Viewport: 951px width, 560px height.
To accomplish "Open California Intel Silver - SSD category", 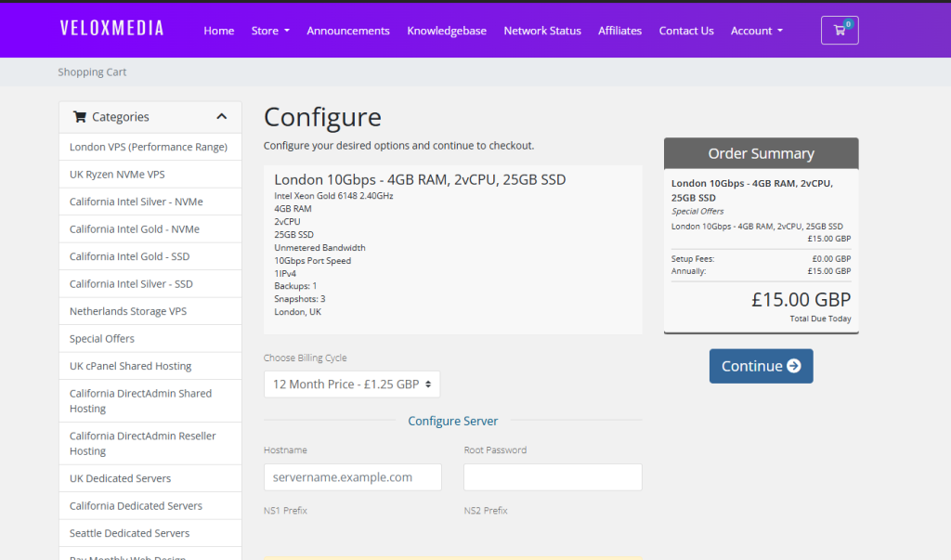I will tap(150, 283).
